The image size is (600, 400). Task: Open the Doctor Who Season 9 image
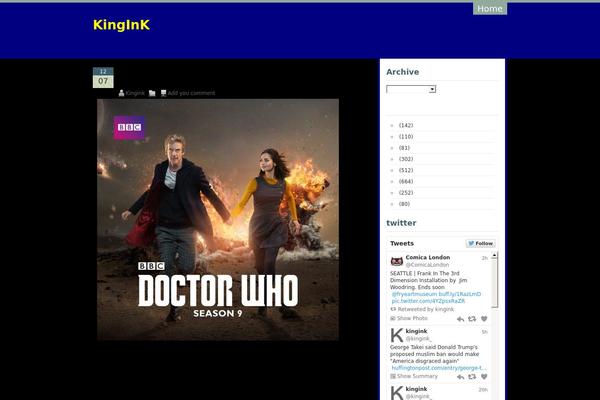218,219
